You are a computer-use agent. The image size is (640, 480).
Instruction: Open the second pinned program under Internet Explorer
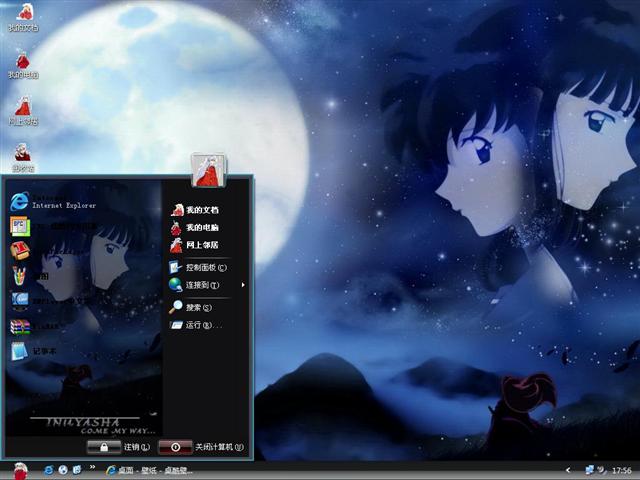pos(53,227)
